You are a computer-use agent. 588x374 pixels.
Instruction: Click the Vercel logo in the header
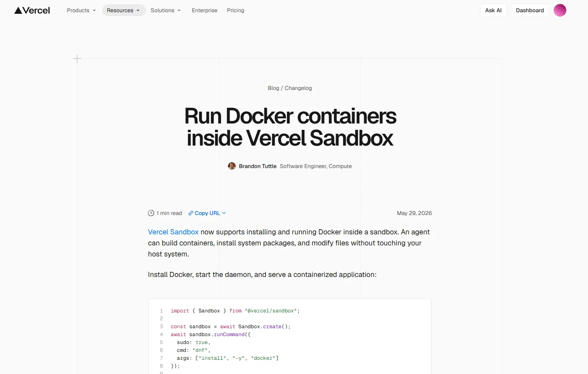tap(32, 10)
